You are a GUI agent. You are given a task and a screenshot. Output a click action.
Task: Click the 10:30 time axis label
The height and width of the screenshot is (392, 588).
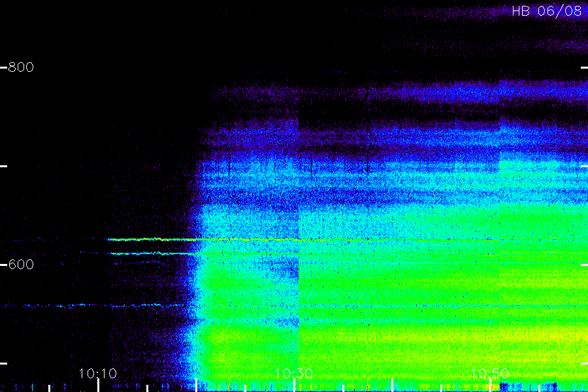point(293,373)
